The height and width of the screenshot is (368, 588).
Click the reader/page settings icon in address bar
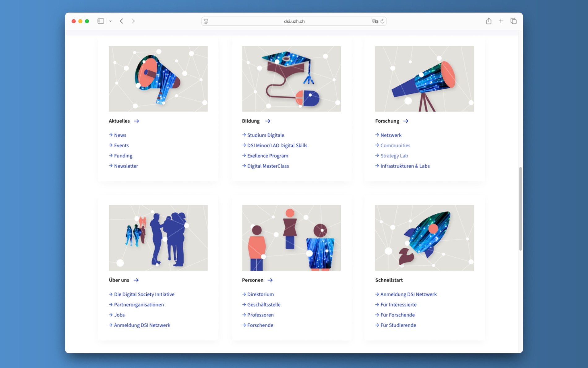[206, 21]
